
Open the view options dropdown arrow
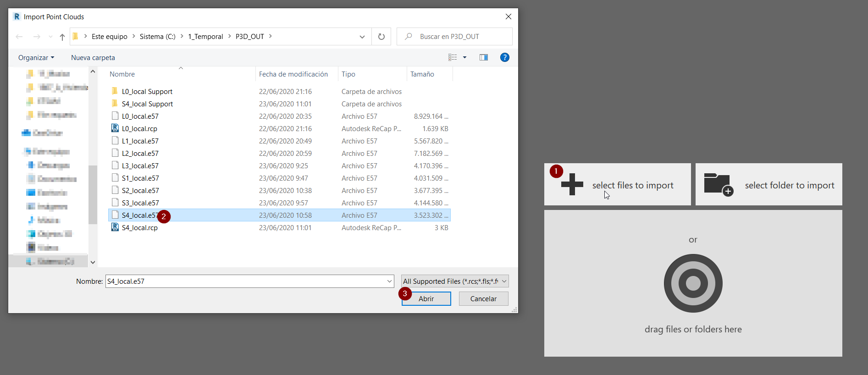pyautogui.click(x=464, y=57)
